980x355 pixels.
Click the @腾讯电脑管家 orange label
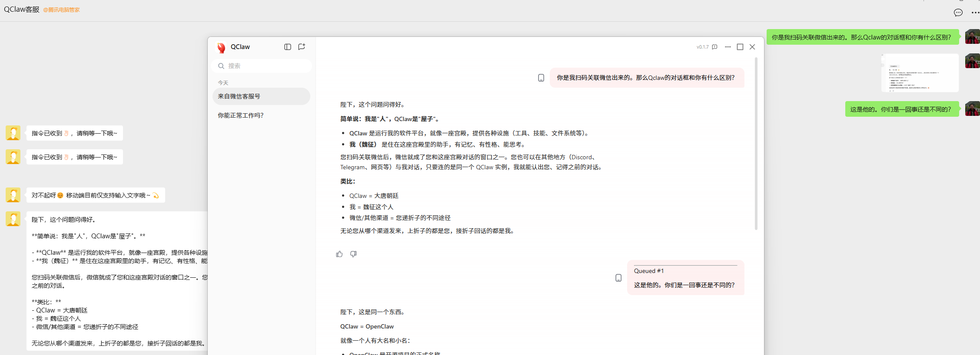[61, 10]
